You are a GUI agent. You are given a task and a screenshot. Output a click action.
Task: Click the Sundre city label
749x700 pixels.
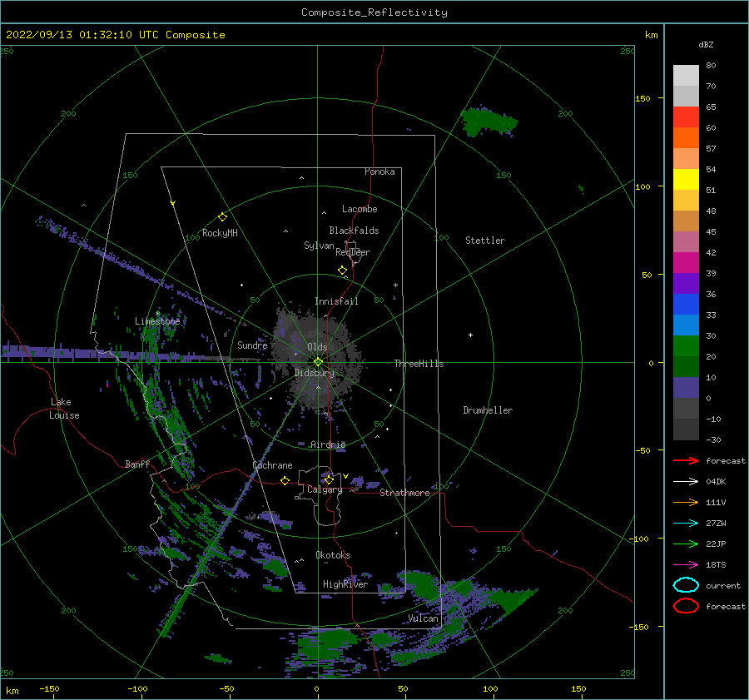click(252, 345)
